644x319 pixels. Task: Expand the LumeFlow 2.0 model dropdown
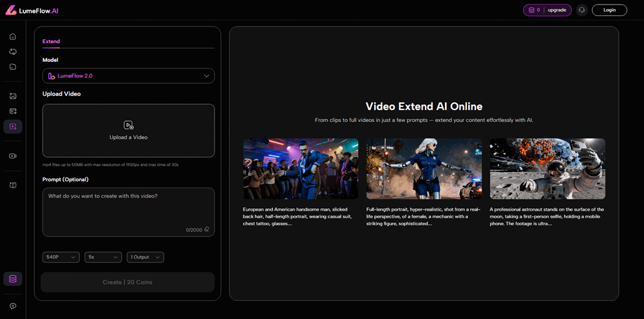coord(128,76)
